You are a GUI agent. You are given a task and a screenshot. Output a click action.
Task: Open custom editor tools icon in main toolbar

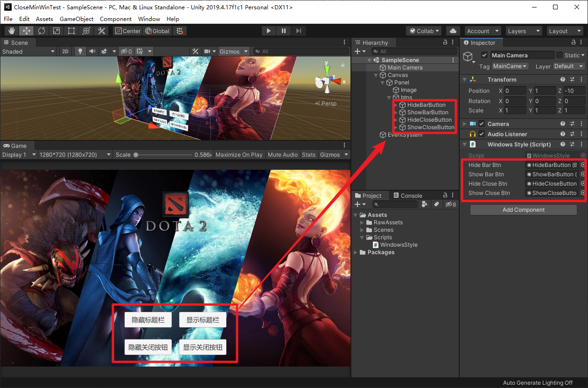pos(101,31)
